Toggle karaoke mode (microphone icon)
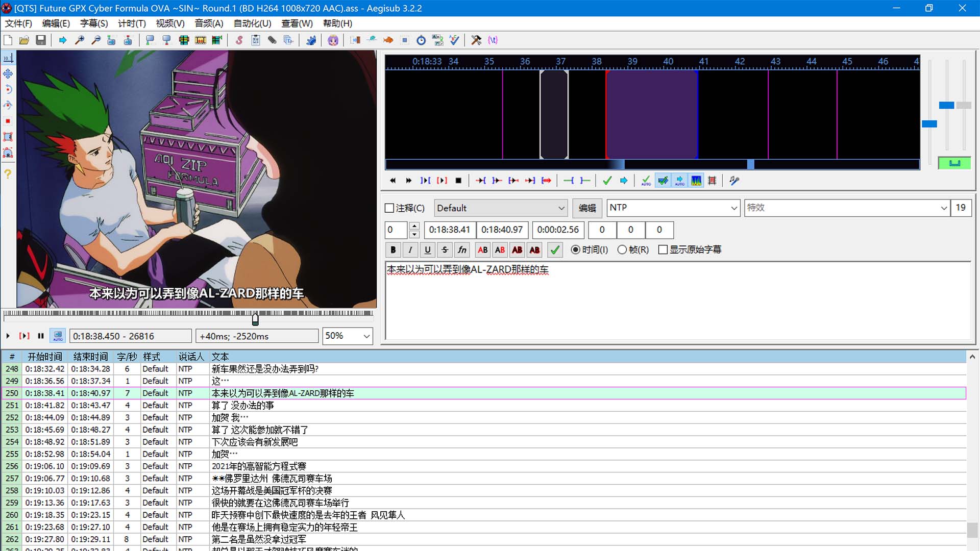 pos(734,181)
